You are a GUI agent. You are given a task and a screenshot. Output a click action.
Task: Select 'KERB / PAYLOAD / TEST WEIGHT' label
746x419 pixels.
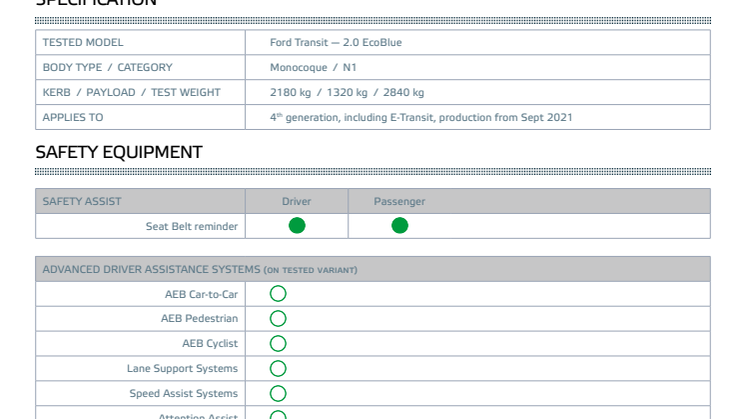[x=132, y=92]
